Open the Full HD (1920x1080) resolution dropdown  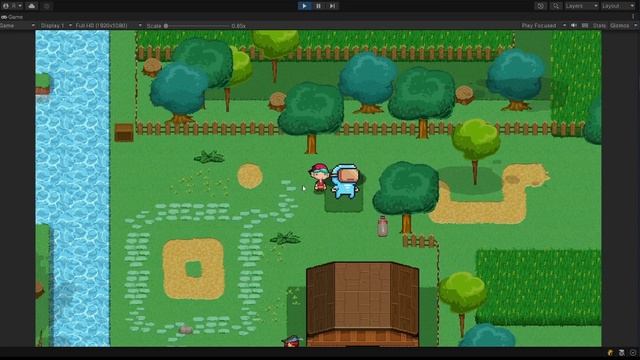click(x=109, y=26)
